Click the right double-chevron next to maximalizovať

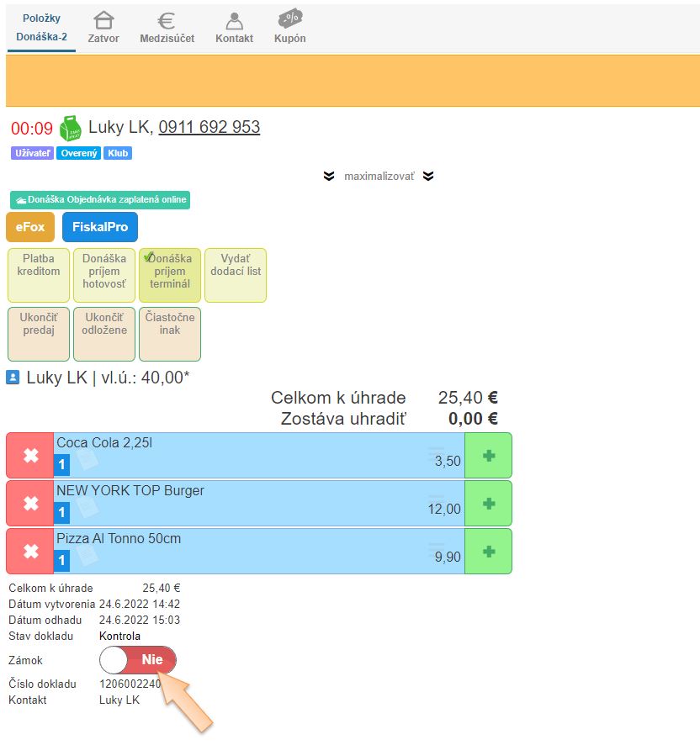[428, 177]
